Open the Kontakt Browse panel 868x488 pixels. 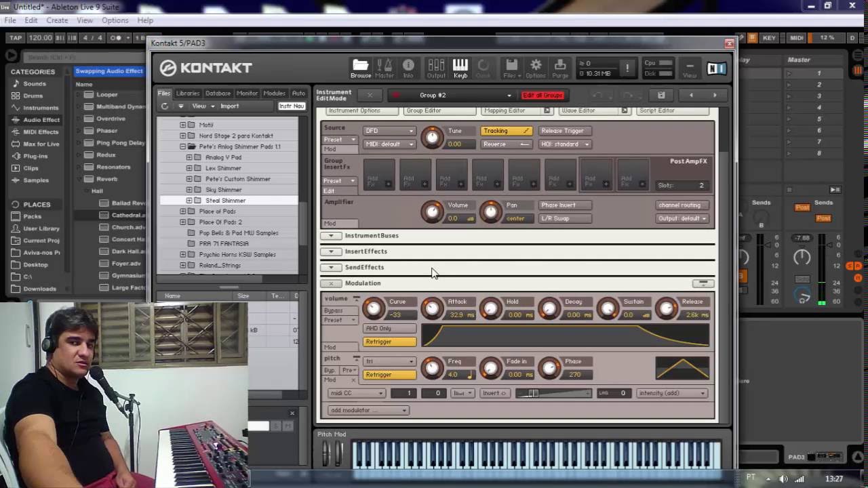point(361,68)
